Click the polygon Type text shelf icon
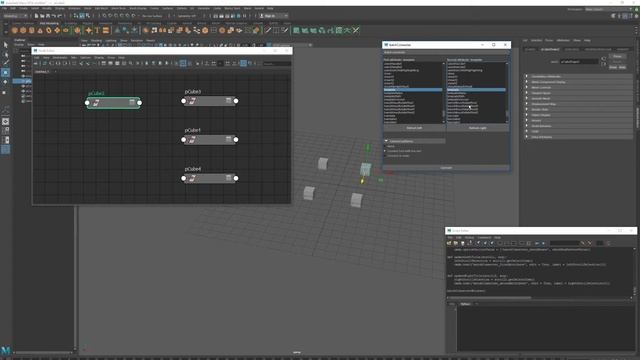The width and height of the screenshot is (640, 360). click(97, 30)
